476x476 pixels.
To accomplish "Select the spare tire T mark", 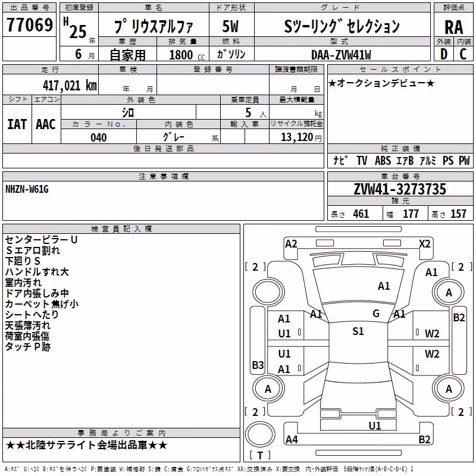I will pyautogui.click(x=260, y=455).
